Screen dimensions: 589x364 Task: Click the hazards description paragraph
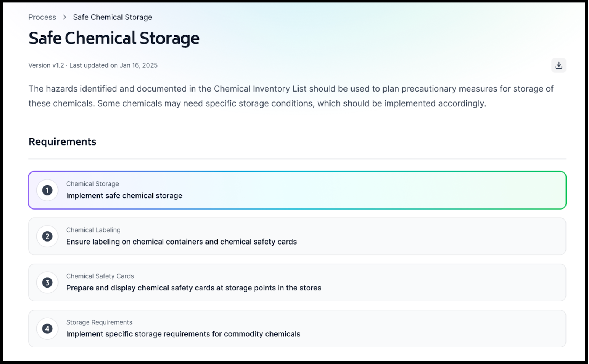[291, 96]
